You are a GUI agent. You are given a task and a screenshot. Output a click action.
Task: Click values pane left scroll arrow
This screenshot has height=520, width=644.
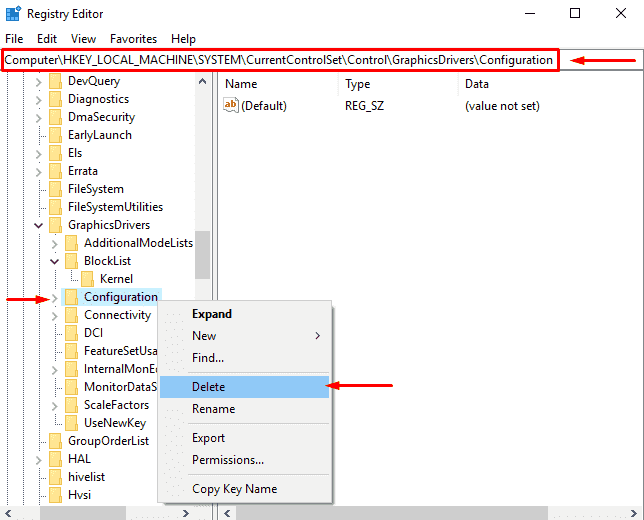[x=227, y=513]
